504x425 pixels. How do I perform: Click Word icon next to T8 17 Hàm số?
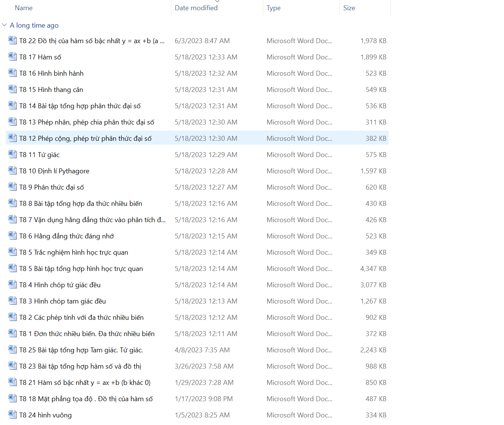coord(12,56)
